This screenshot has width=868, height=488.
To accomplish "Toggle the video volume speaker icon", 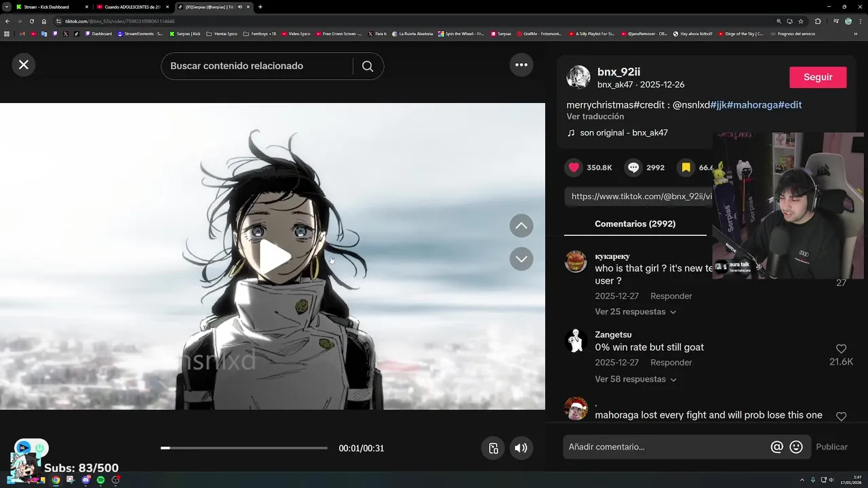I will pyautogui.click(x=521, y=448).
